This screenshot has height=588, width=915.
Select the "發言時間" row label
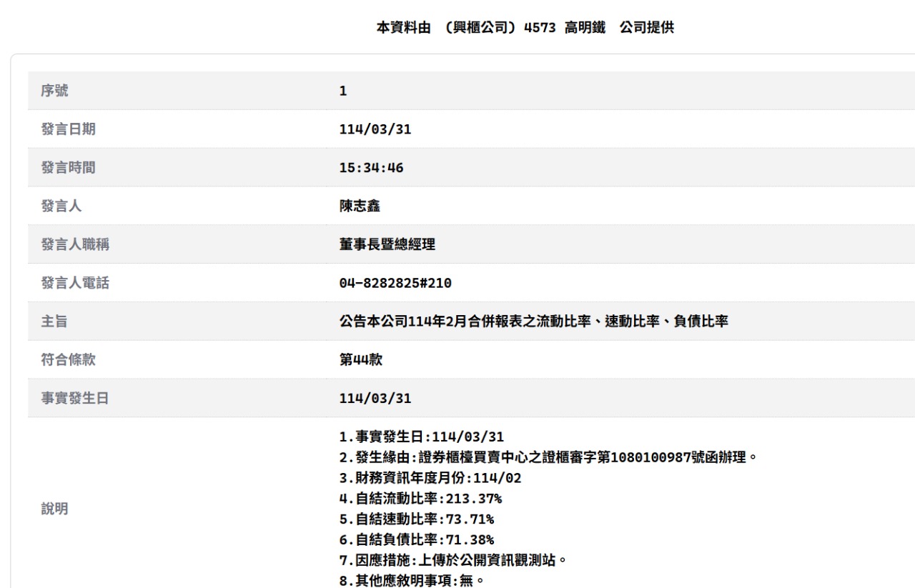(x=69, y=168)
